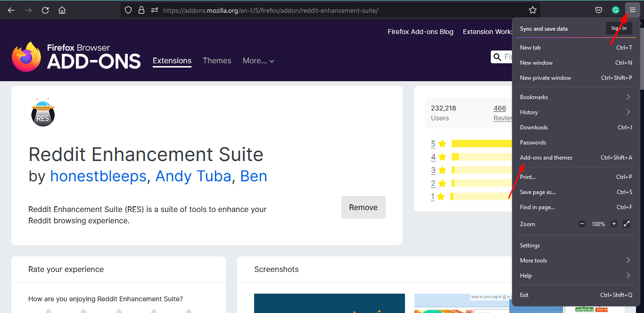Enter full screen via zoom arrows icon
The height and width of the screenshot is (313, 644).
point(627,224)
